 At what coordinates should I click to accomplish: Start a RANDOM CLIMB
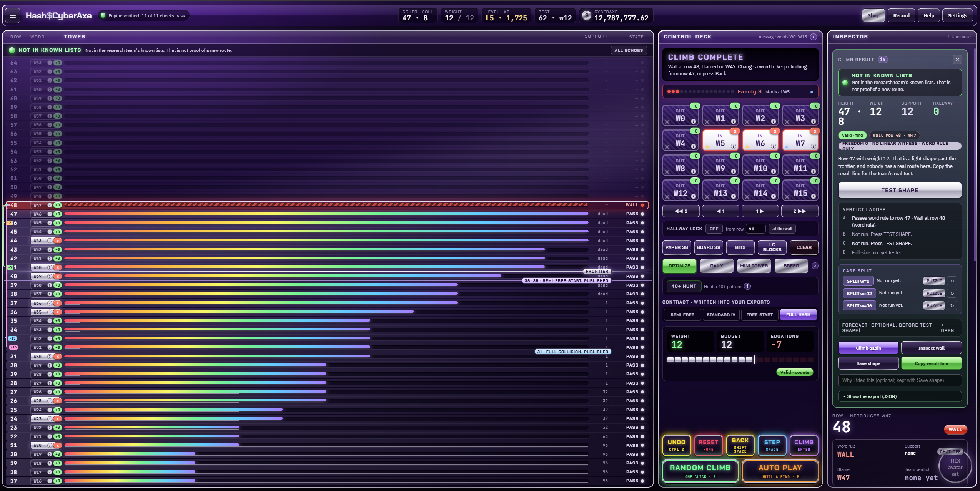700,471
